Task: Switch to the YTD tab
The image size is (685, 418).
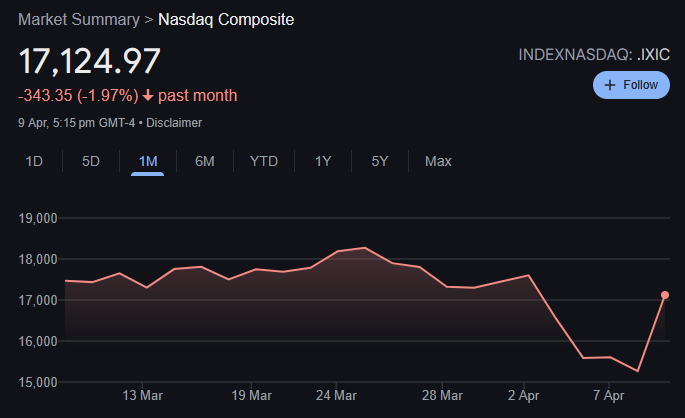Action: (264, 161)
